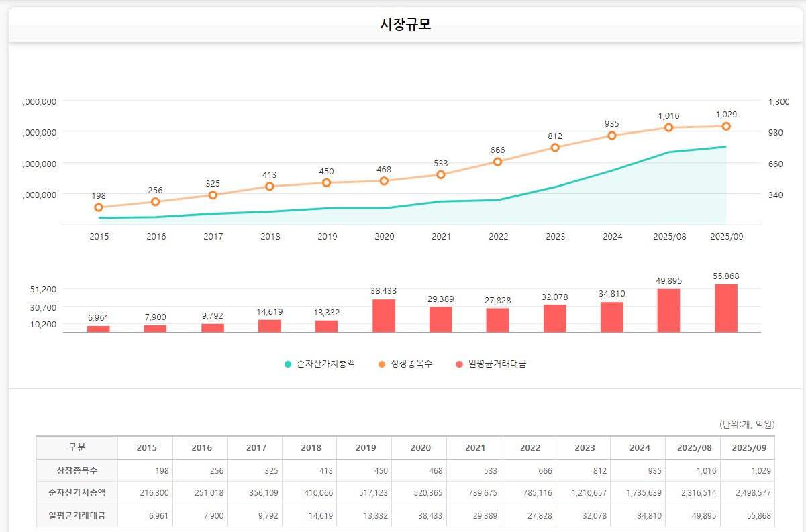Click table cell 1,210,657
The image size is (806, 532).
click(584, 493)
